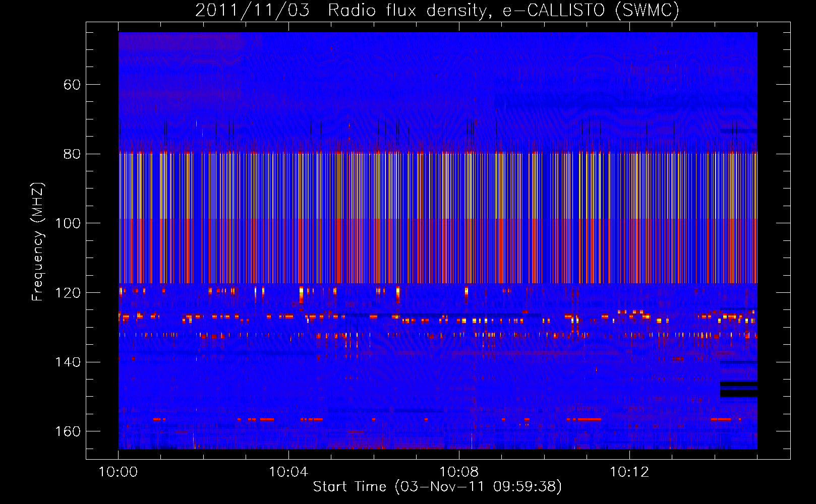This screenshot has width=816, height=504.
Task: Click the 80 frequency tick label
Action: (72, 154)
